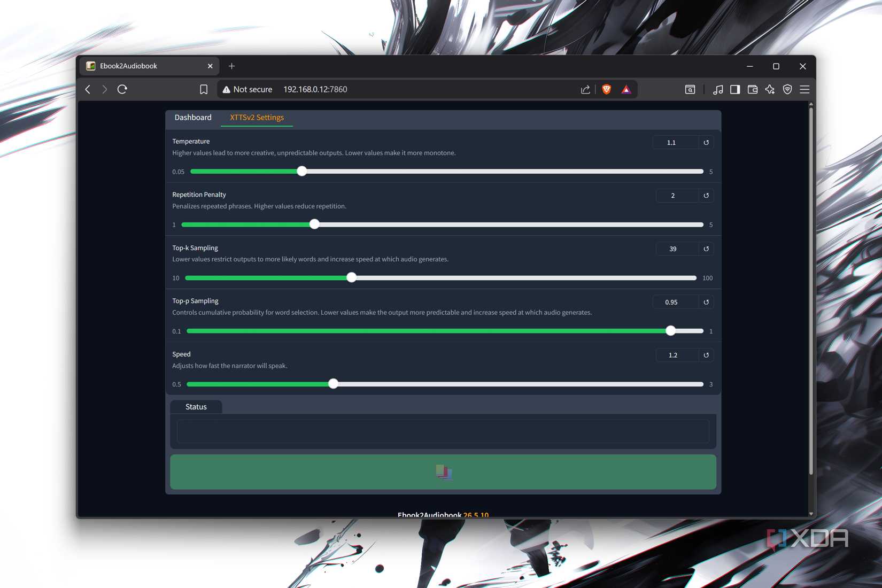Screen dimensions: 882x588
Task: Click the Top-k Sampling slider handle
Action: click(351, 277)
